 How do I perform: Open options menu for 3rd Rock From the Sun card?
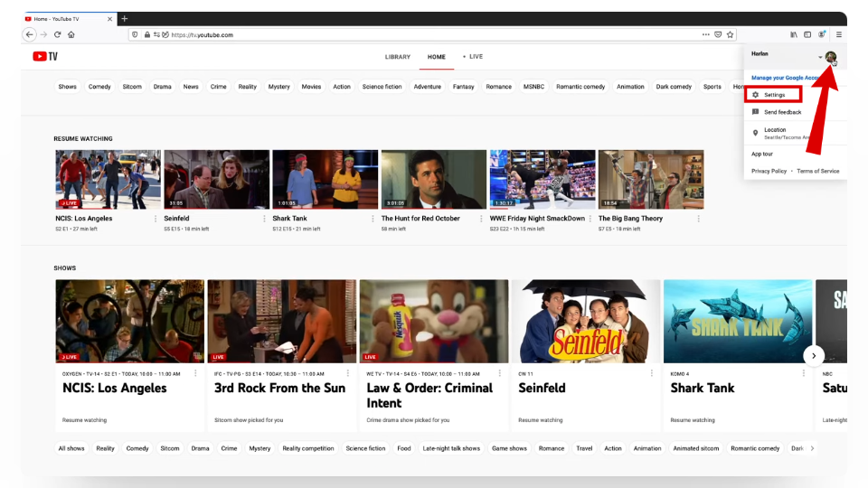tap(347, 373)
